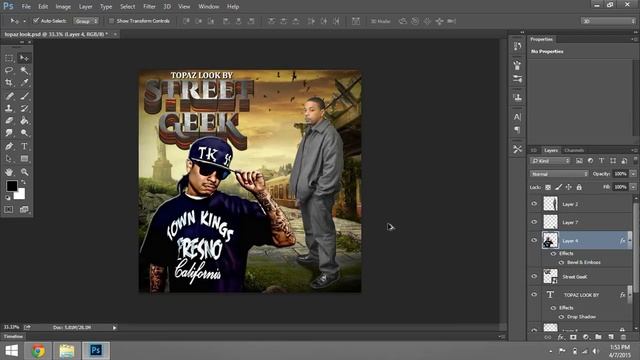Open Opacity slider dropdown arrow
640x360 pixels.
(633, 174)
